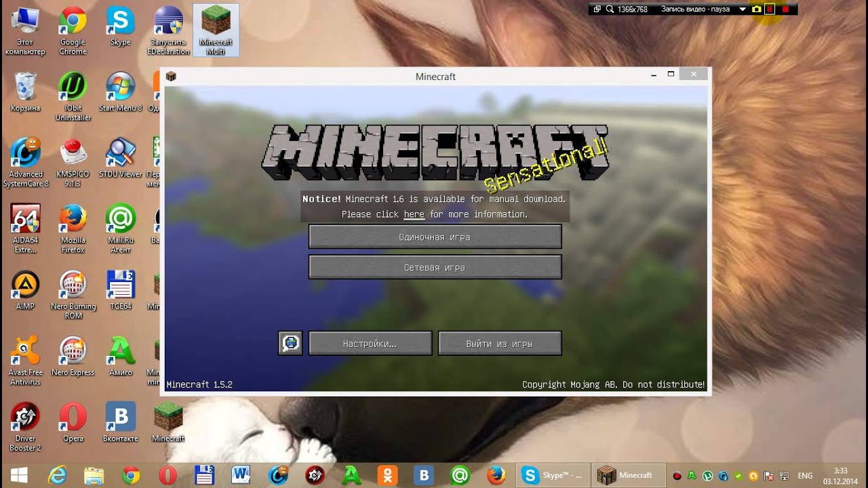Open the TCE64 desktop shortcut
This screenshot has height=488, width=868.
pos(120,290)
